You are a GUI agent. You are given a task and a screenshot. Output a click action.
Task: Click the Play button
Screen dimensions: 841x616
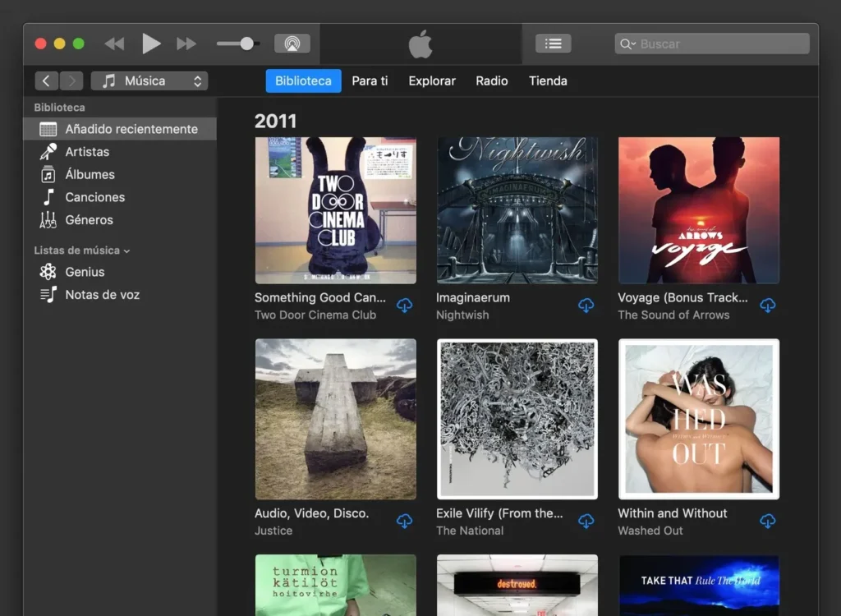[151, 44]
